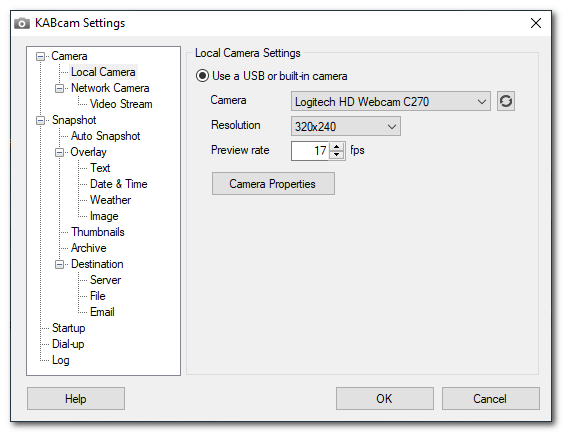The width and height of the screenshot is (563, 433).
Task: Collapse the Overlay tree node
Action: click(60, 152)
